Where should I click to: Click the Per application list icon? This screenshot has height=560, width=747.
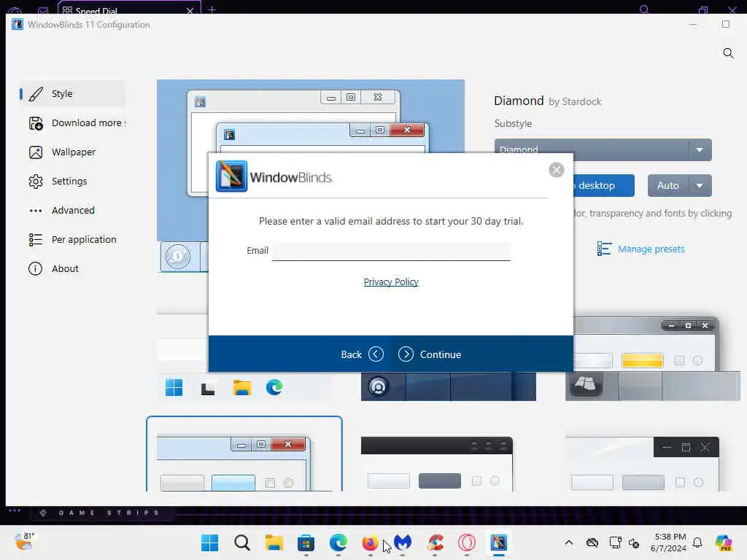[36, 239]
